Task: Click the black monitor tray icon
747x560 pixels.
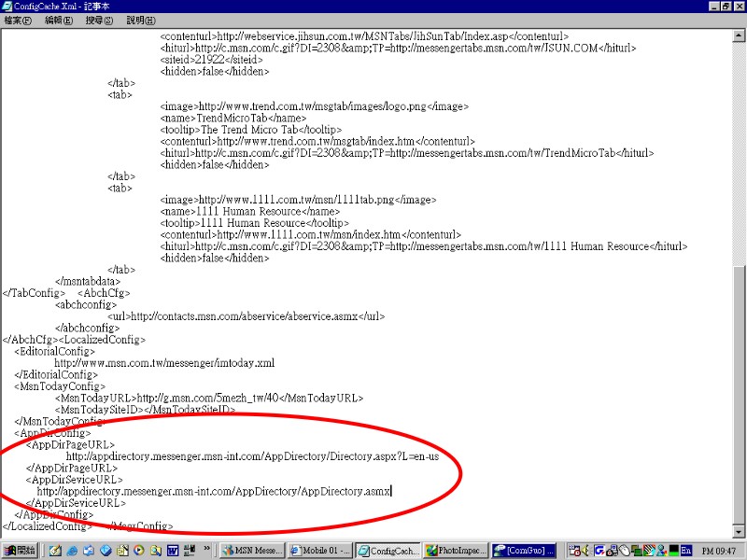Action: pyautogui.click(x=673, y=551)
